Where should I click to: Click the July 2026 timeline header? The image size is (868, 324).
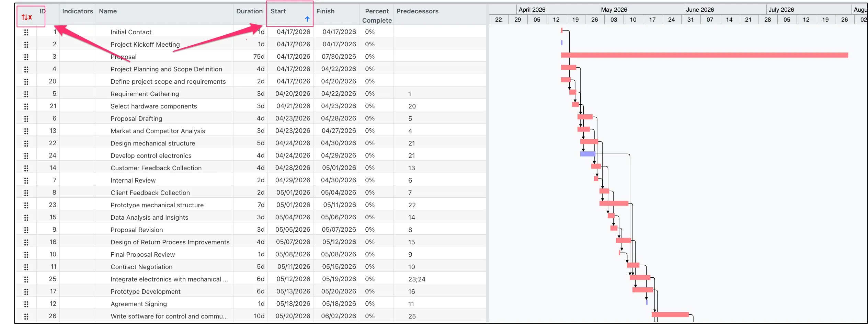coord(781,10)
